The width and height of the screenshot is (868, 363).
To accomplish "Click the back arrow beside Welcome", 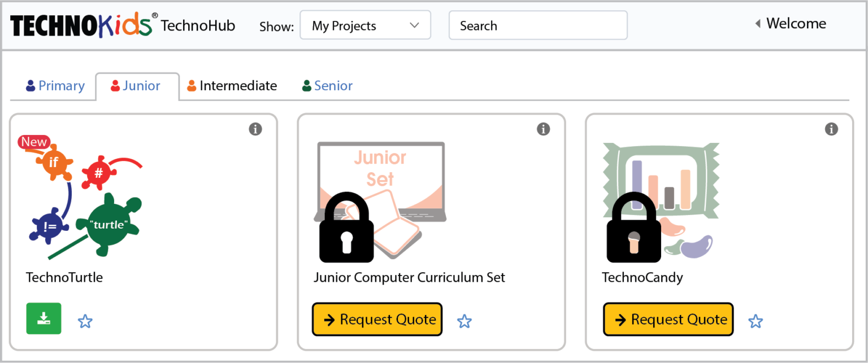I will tap(757, 23).
